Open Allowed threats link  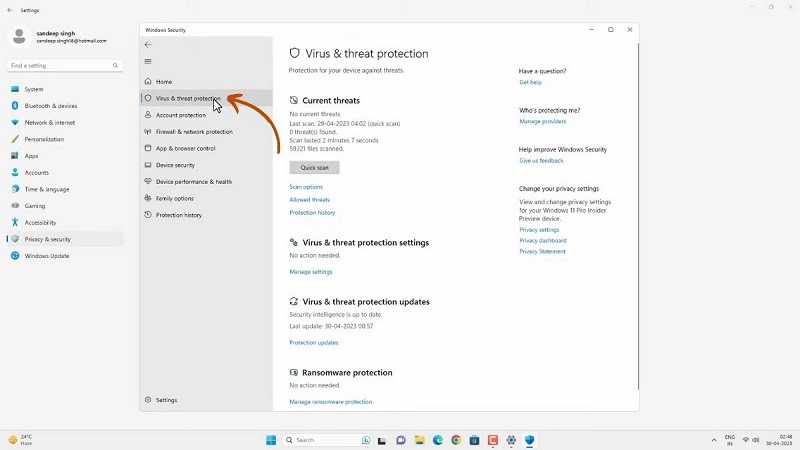310,199
